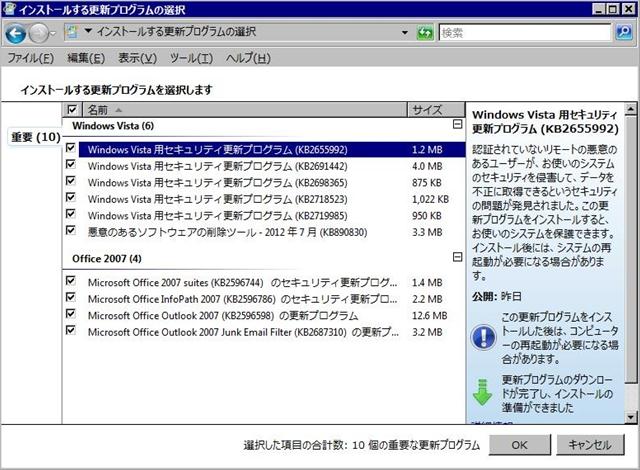Sort by the 名前 column header
This screenshot has height=470, width=640.
point(245,110)
